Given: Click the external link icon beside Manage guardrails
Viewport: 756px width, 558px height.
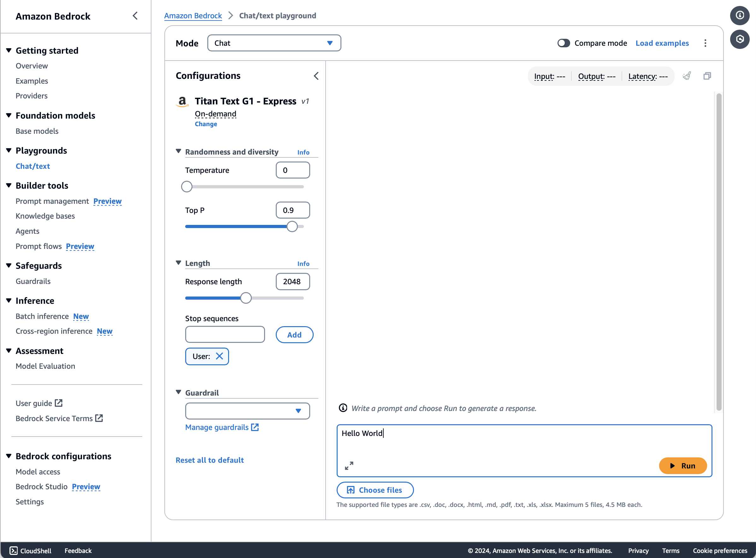Looking at the screenshot, I should (255, 427).
